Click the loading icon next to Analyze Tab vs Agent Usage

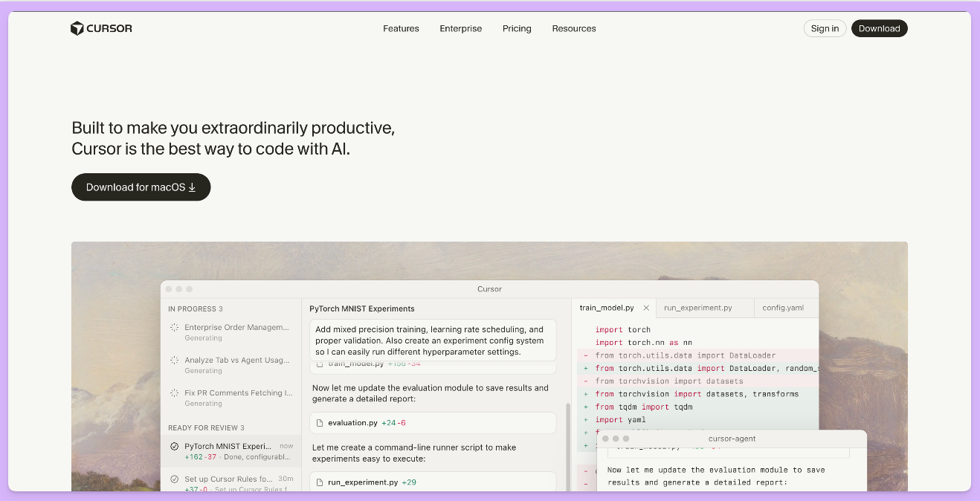(x=174, y=360)
